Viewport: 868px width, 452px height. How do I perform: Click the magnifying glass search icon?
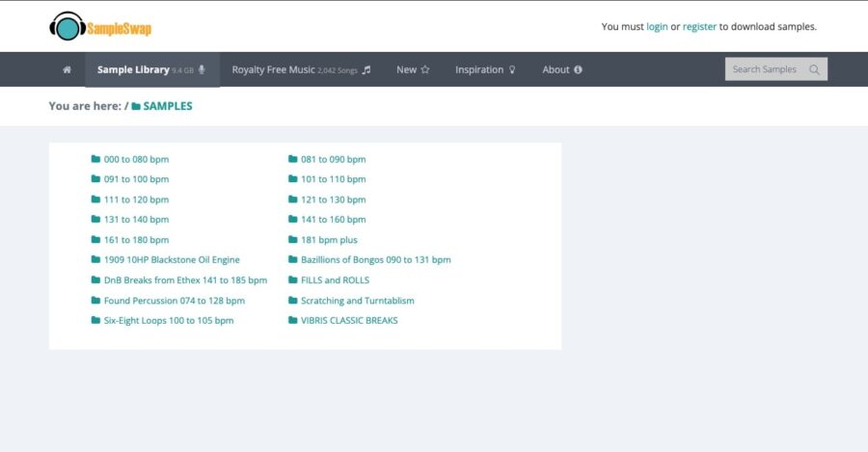[814, 69]
